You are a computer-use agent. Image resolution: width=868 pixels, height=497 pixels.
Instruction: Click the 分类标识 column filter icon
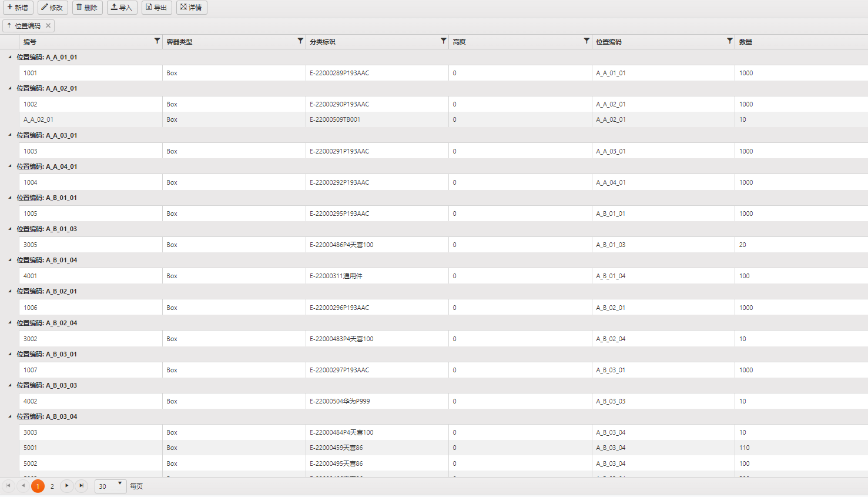click(x=443, y=41)
